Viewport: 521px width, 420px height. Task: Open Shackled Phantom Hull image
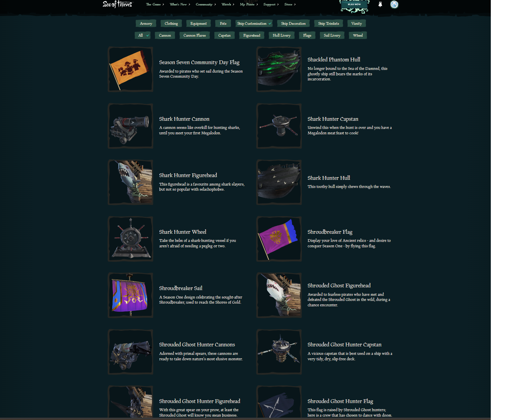click(279, 70)
